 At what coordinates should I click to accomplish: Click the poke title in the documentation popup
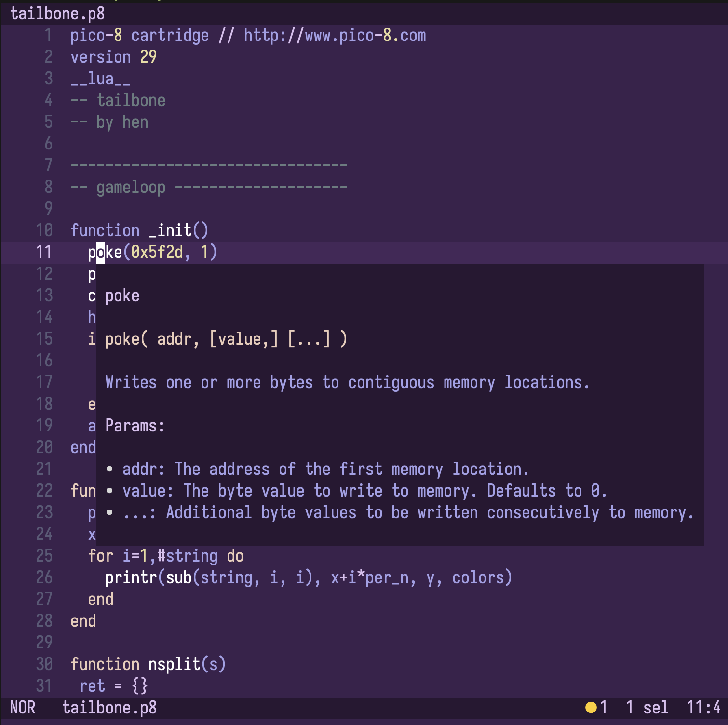point(122,295)
